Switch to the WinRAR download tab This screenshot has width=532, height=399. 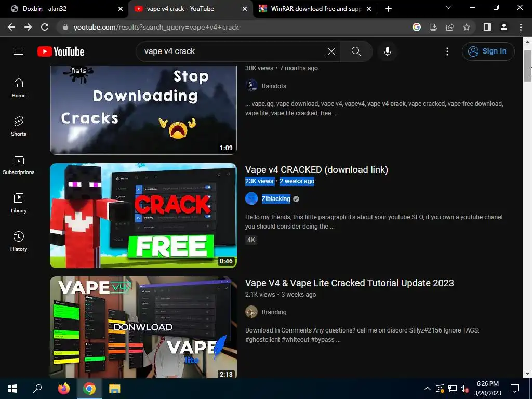tap(315, 9)
